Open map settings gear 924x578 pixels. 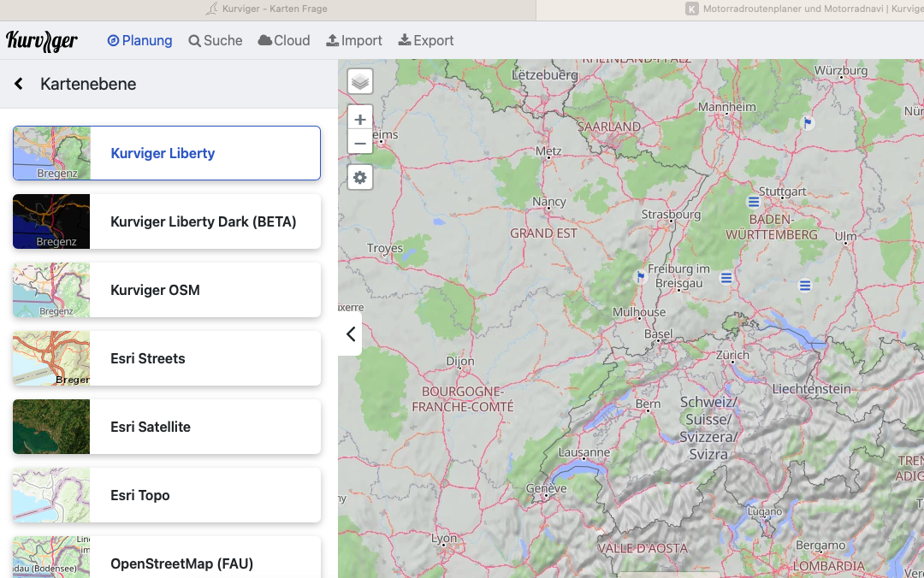(360, 177)
